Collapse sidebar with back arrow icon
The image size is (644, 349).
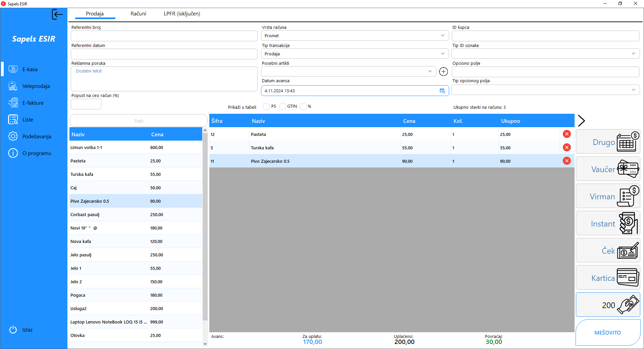(57, 14)
